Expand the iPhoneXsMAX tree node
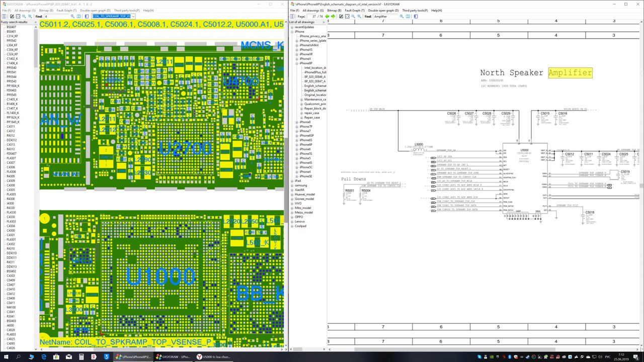This screenshot has height=362, width=644. (x=297, y=45)
